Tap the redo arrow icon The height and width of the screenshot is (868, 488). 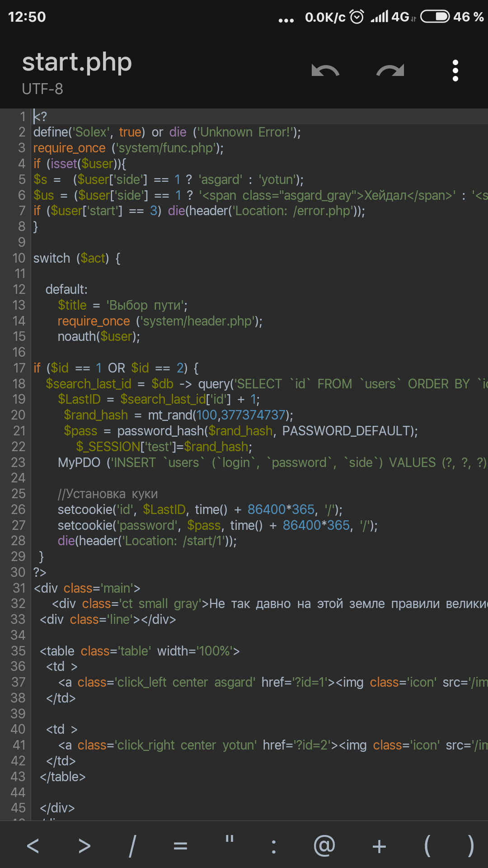tap(390, 71)
